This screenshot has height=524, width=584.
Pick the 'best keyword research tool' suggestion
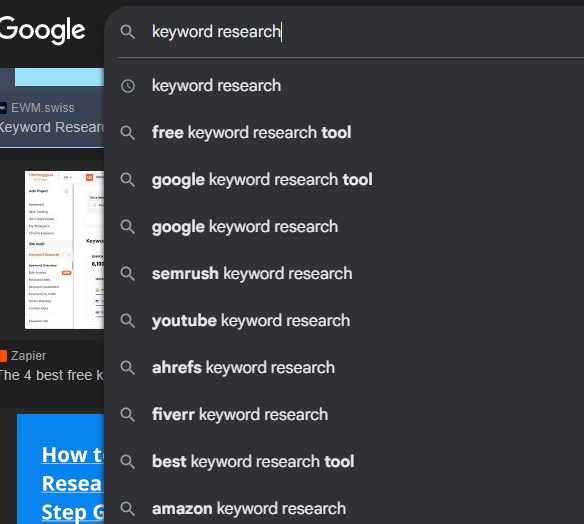click(x=345, y=461)
